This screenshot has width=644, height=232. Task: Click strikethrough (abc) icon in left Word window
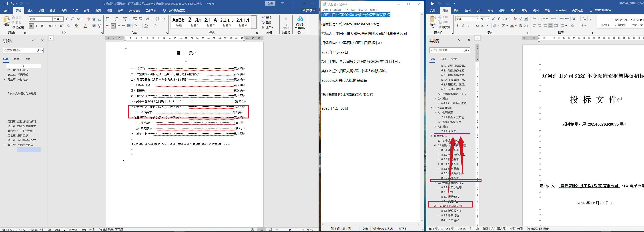(x=50, y=26)
